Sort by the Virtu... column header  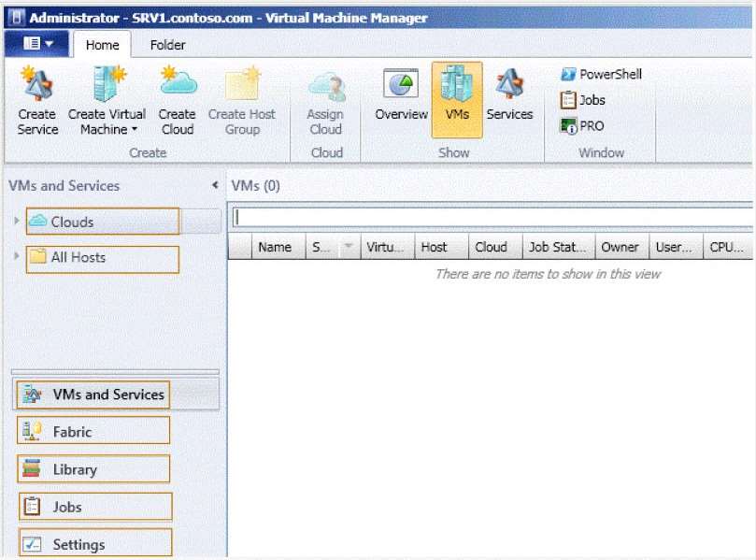(x=388, y=247)
